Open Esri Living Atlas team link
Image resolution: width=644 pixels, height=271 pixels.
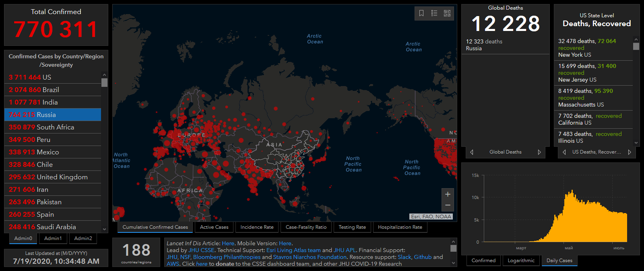[x=293, y=250]
